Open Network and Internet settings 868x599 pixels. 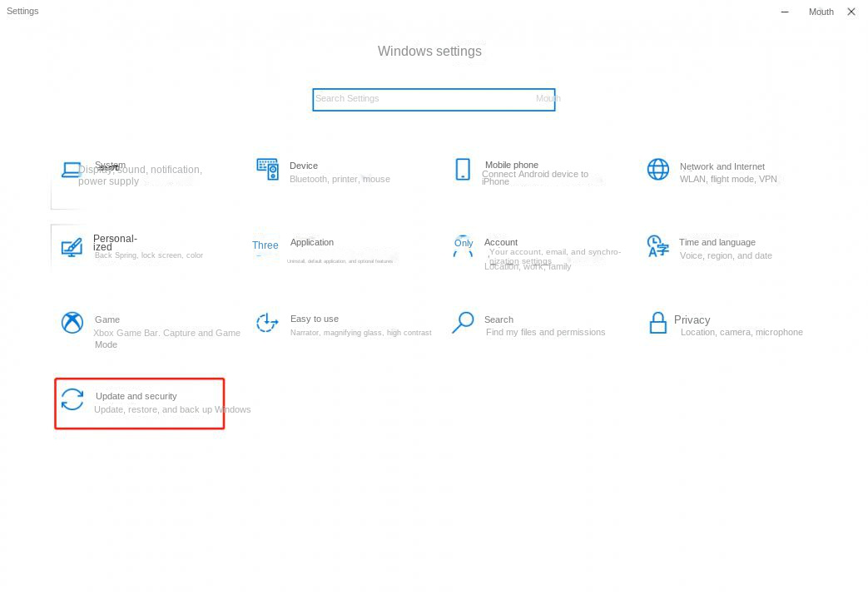click(657, 169)
